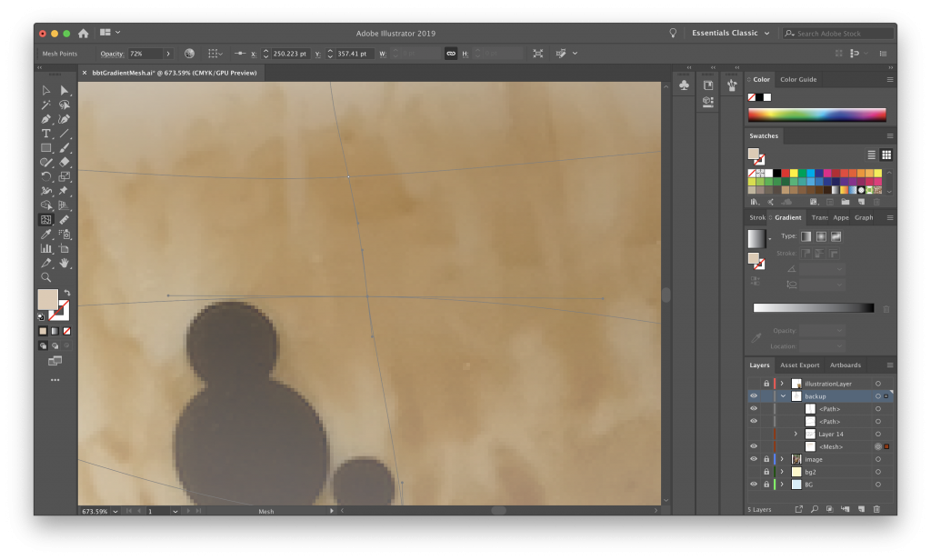
Task: Select the Direct Selection tool
Action: (x=63, y=88)
